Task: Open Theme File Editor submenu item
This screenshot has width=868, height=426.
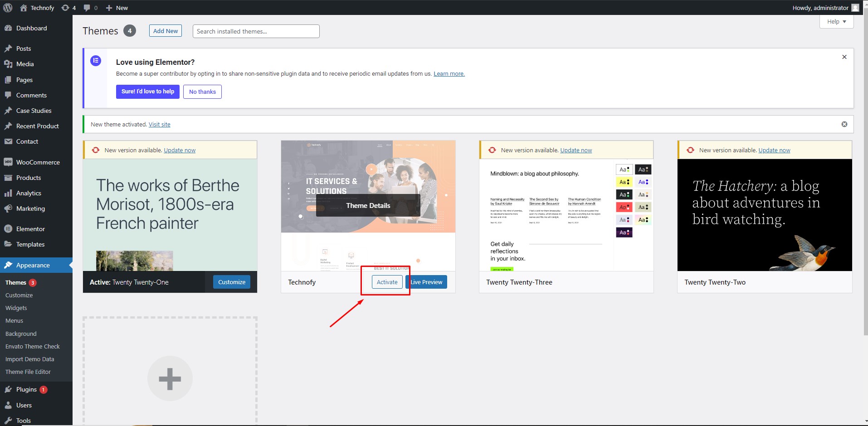Action: click(x=28, y=372)
